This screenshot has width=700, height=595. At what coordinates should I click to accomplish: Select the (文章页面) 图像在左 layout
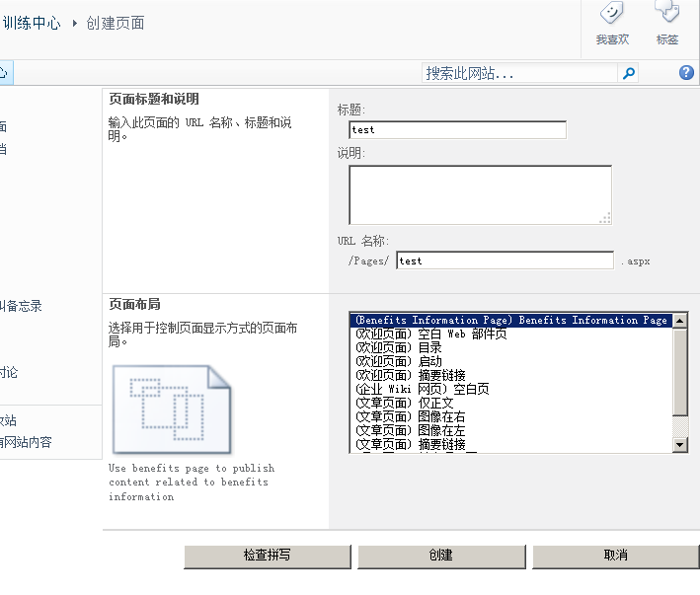pyautogui.click(x=510, y=431)
